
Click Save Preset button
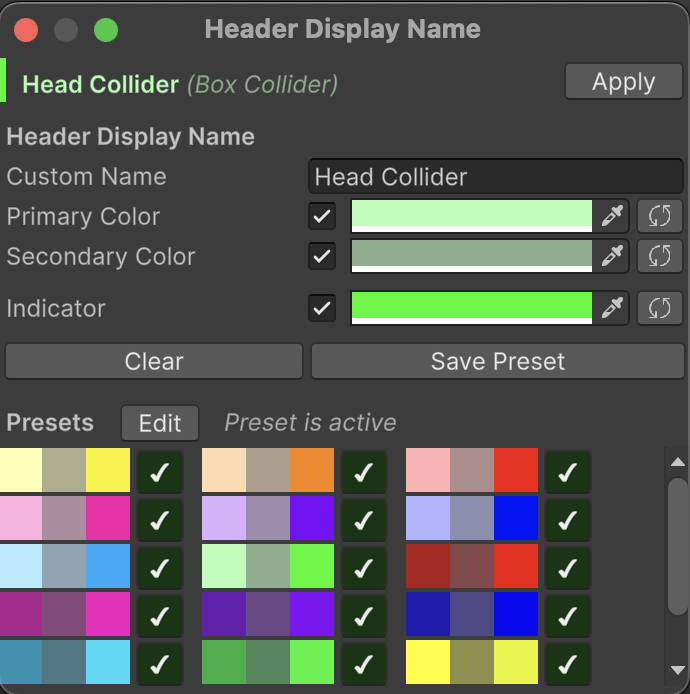point(497,361)
